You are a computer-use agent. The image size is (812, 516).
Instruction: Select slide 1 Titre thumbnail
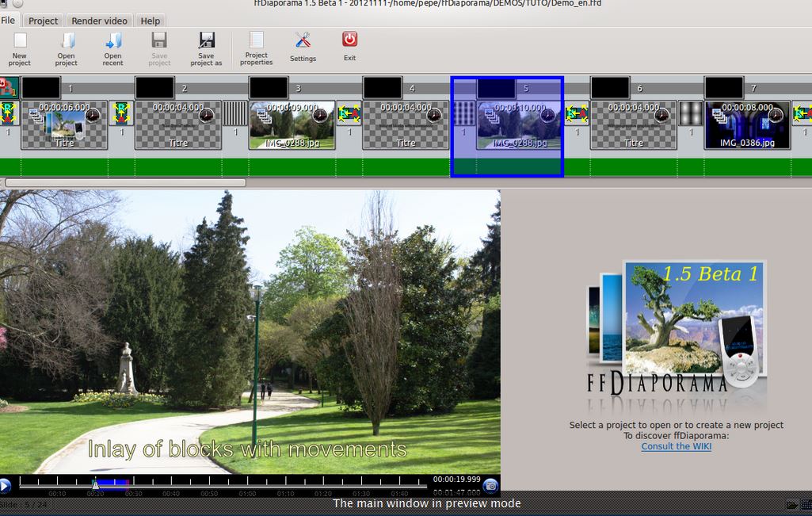pos(64,125)
